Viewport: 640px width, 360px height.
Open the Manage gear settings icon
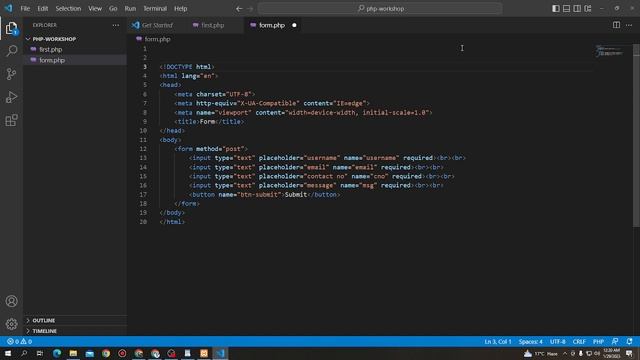point(11,324)
